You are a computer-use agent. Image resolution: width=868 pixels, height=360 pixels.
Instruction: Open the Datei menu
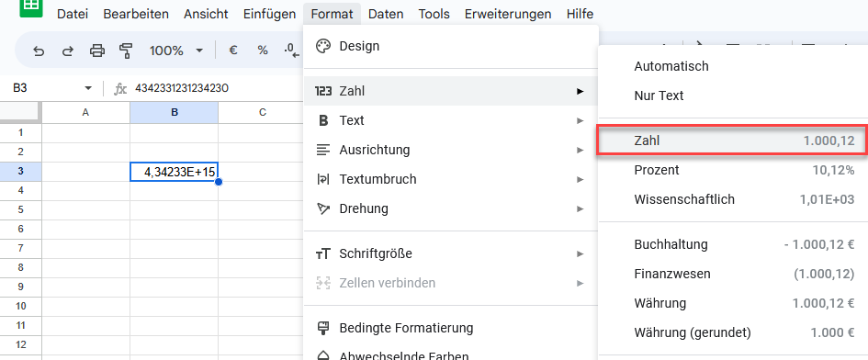73,14
